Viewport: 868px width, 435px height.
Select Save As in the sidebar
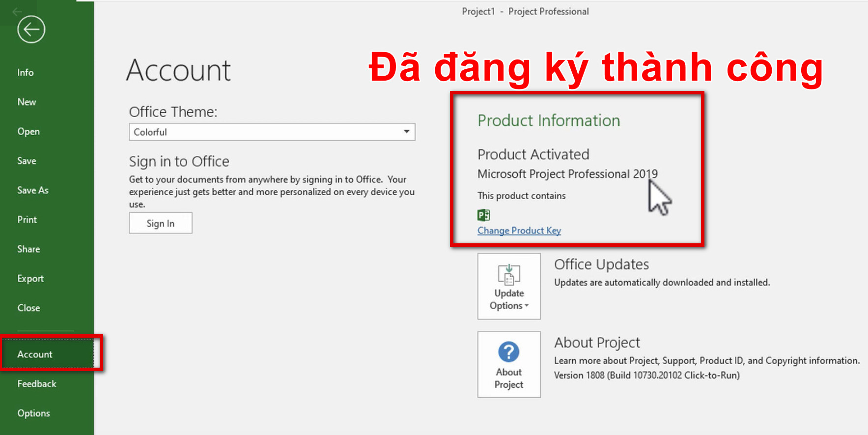click(x=33, y=190)
